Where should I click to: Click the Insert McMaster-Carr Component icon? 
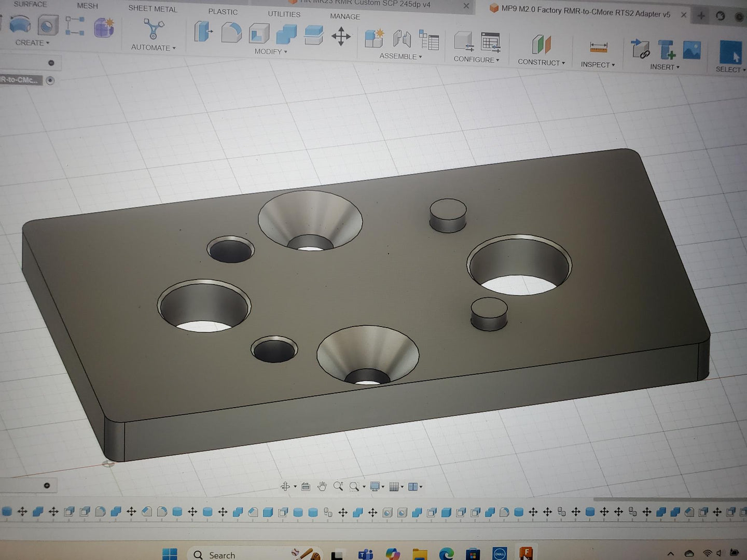tap(667, 50)
